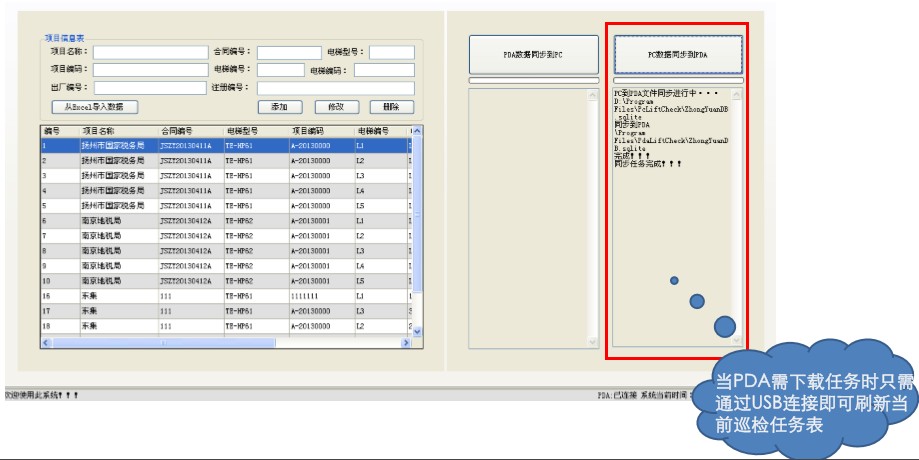Viewport: 919px width, 460px height.
Task: Click the 电梯编号 text box
Action: click(x=281, y=70)
